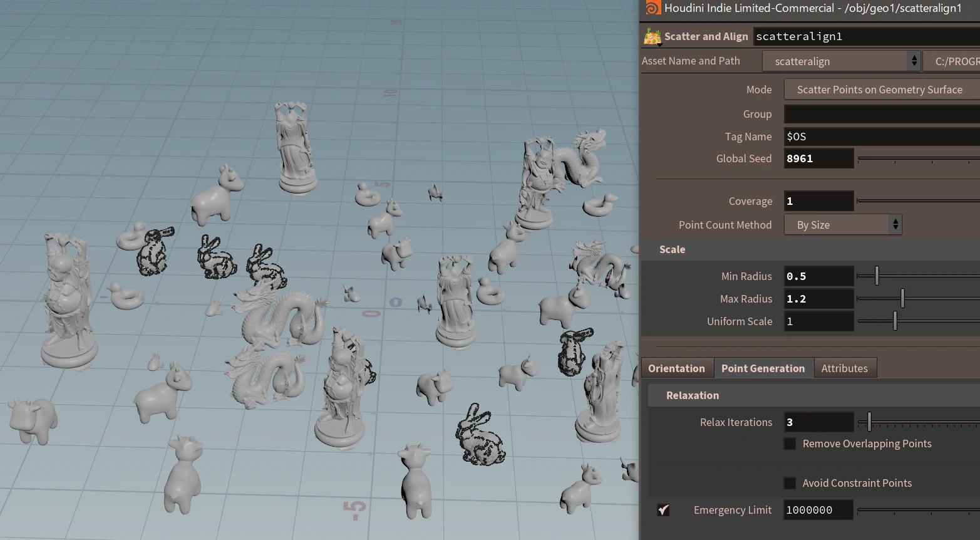Click the Point Count Method label
The image size is (980, 540).
[x=725, y=225]
